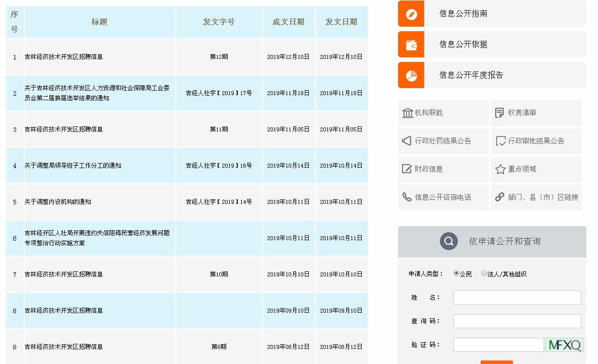Go to 权责清单 section

click(x=522, y=113)
